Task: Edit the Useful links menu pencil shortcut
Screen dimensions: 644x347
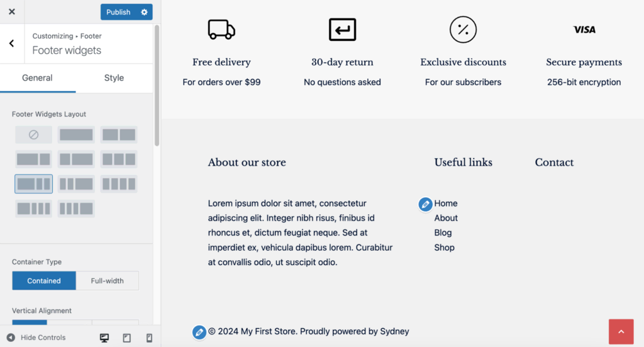Action: click(426, 204)
